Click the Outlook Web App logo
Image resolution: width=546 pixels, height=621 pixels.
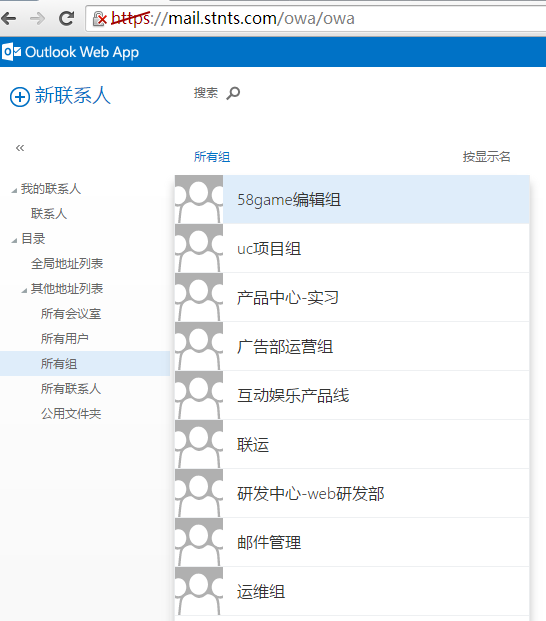[11, 52]
